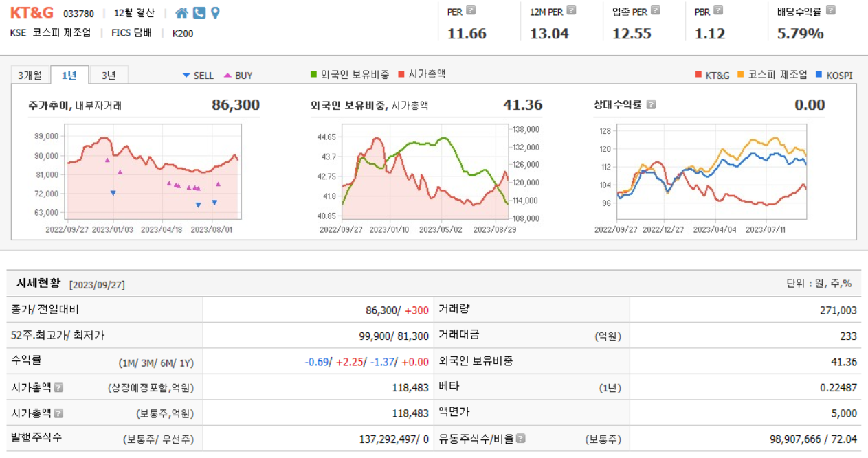
Task: Select the 1년 period tab
Action: (x=69, y=76)
